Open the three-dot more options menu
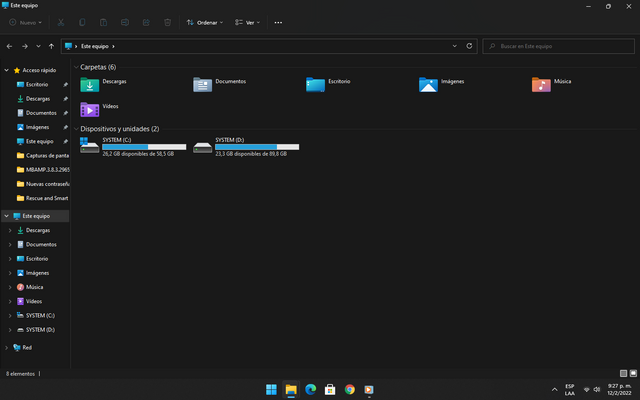The width and height of the screenshot is (640, 400). [x=278, y=22]
